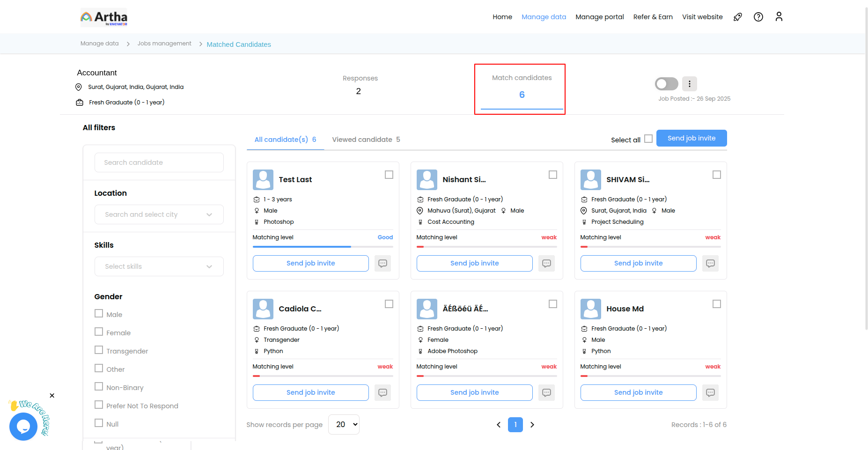
Task: Switch to Viewed candidate tab
Action: click(366, 140)
